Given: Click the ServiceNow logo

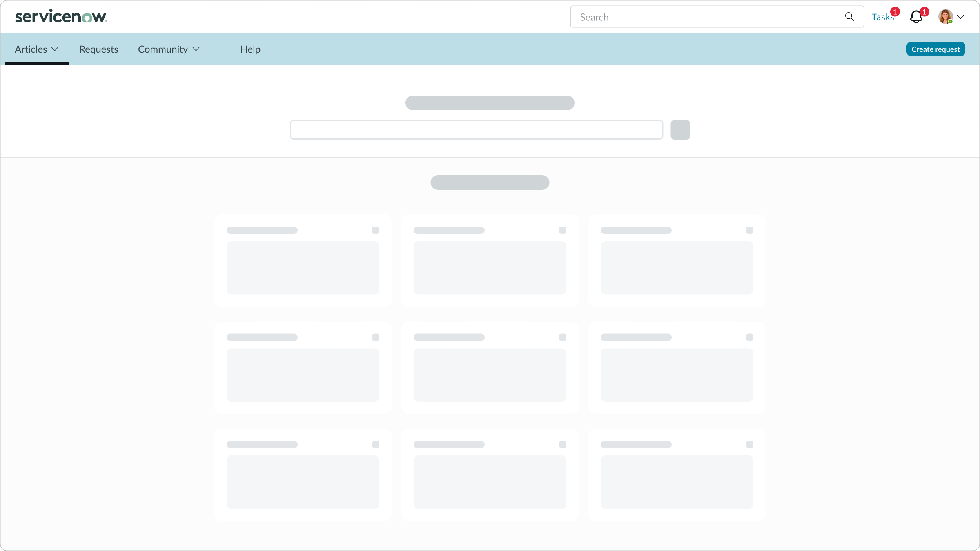Looking at the screenshot, I should [60, 16].
